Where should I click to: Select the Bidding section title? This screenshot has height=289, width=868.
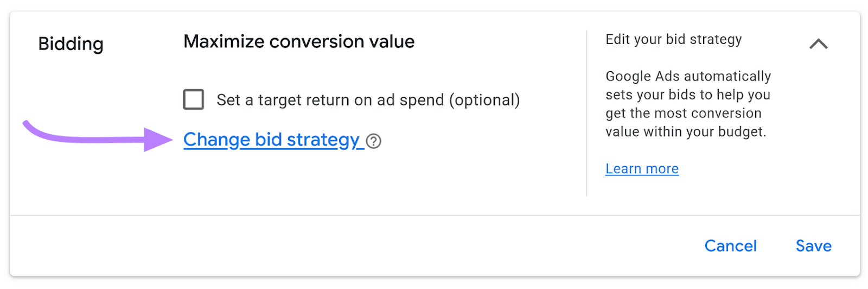coord(71,44)
